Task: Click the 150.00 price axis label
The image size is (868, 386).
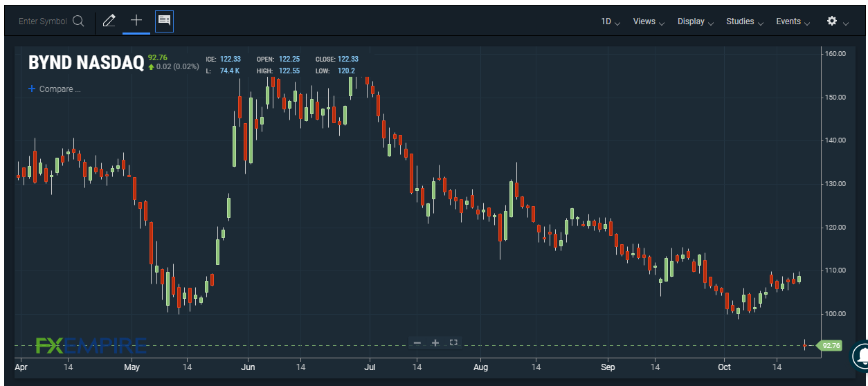Action: pos(836,97)
